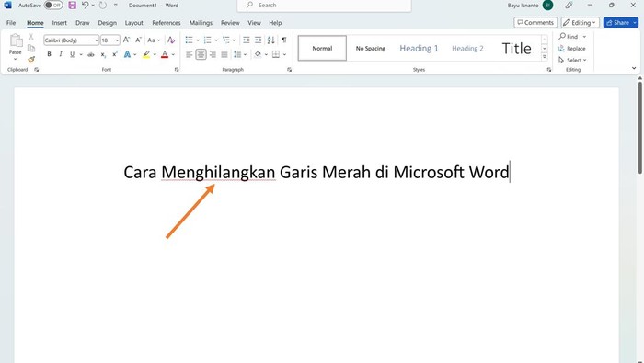Toggle Show/Hide paragraph marks
Viewport: 644px width, 363px height.
(283, 40)
